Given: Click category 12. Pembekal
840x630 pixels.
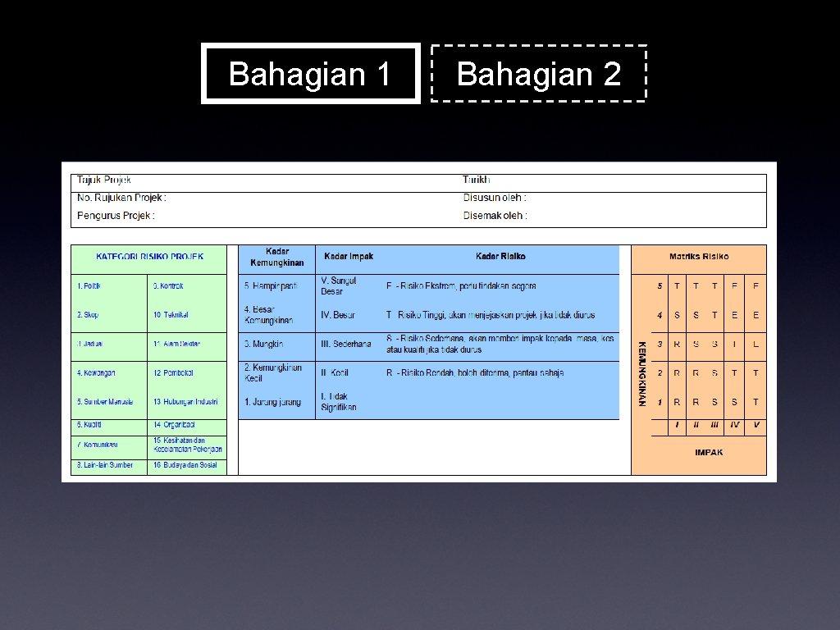Looking at the screenshot, I should (x=173, y=373).
